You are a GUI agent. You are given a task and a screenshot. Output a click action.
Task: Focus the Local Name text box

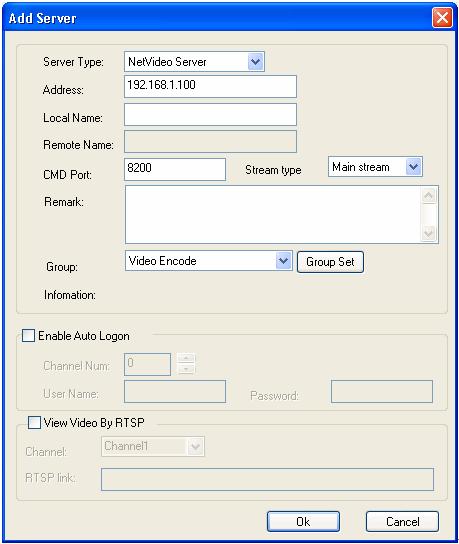coord(210,114)
